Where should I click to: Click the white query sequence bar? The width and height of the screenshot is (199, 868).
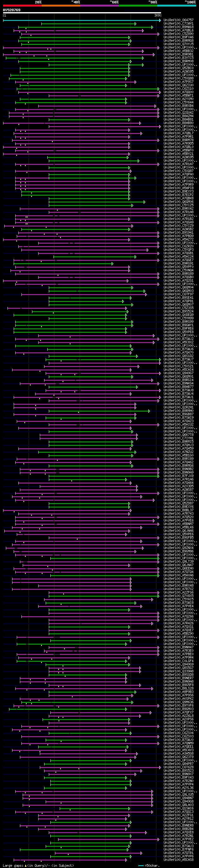tap(82, 13)
